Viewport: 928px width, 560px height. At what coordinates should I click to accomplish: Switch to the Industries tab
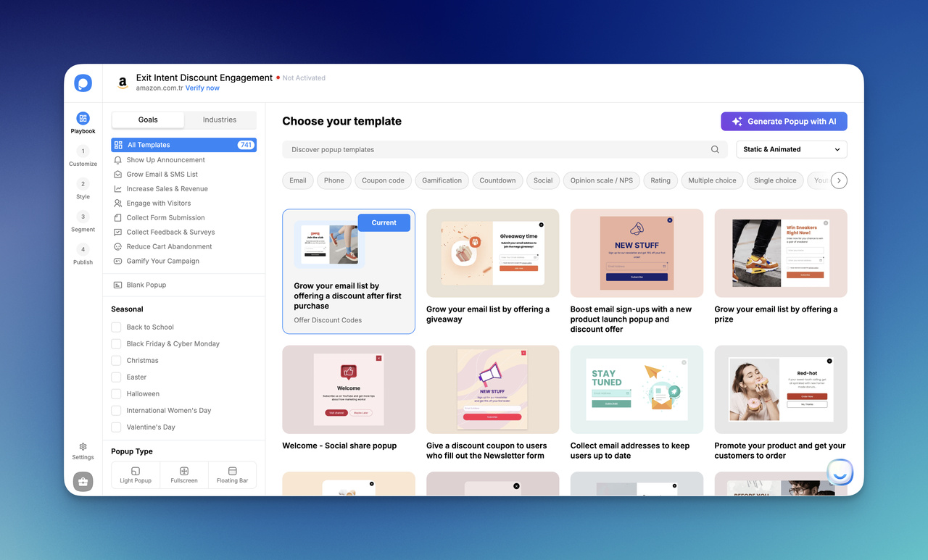pos(219,119)
